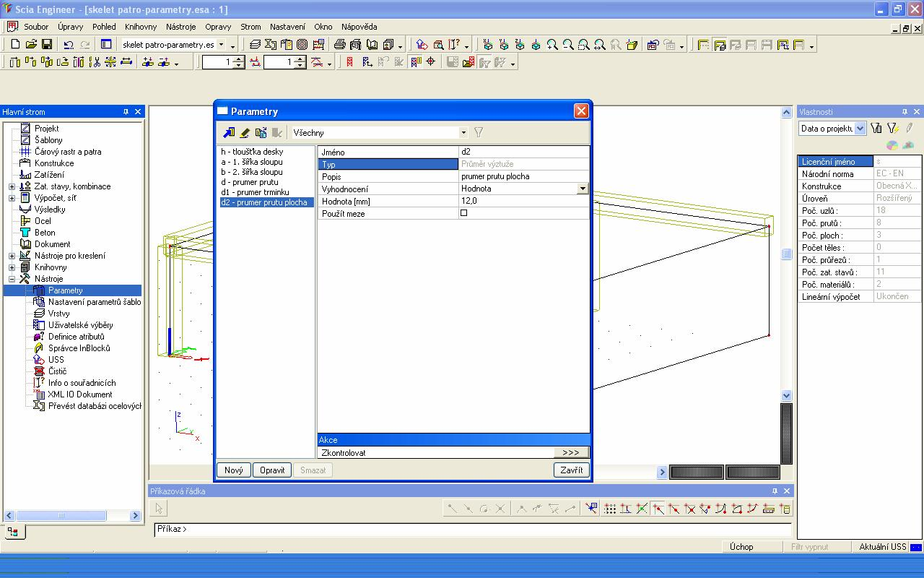The height and width of the screenshot is (578, 924).
Task: Pin the Příkazová řádka panel
Action: pyautogui.click(x=775, y=491)
